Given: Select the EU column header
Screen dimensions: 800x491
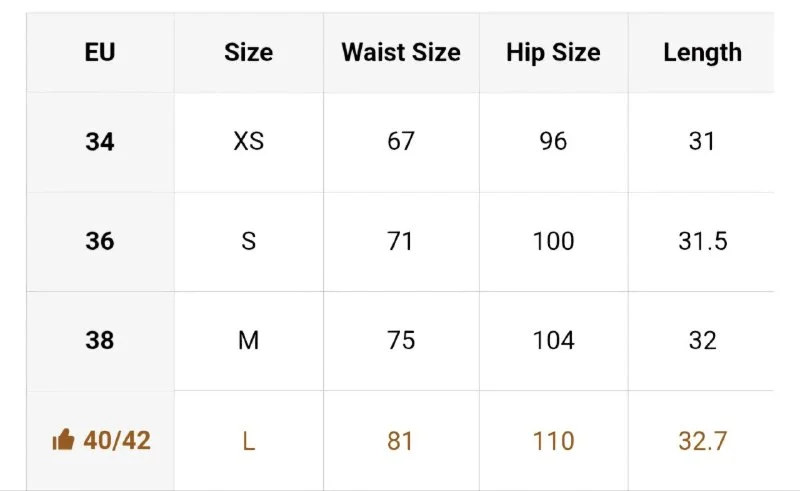Looking at the screenshot, I should (x=100, y=52).
